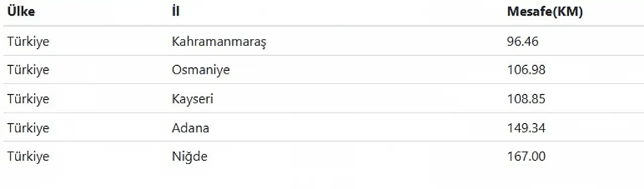Click the Ülke column header
The image size is (644, 189).
point(21,12)
